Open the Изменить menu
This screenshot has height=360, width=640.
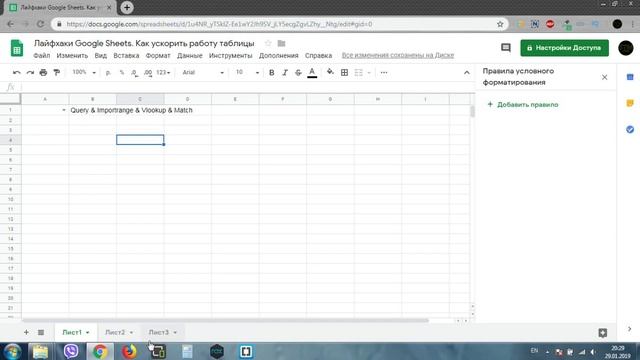click(72, 56)
